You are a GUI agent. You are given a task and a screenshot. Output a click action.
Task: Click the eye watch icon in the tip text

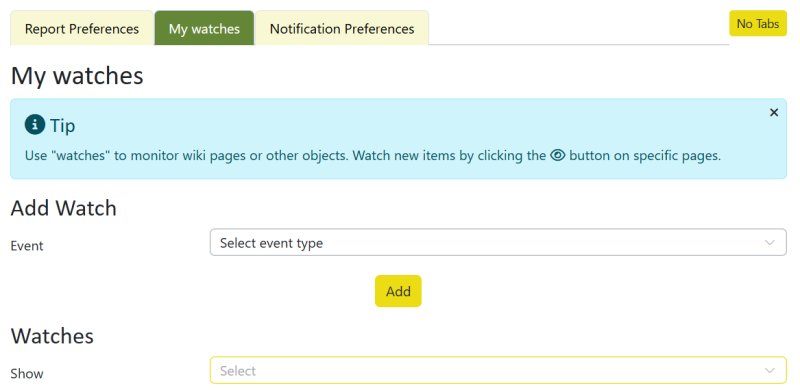pos(558,156)
